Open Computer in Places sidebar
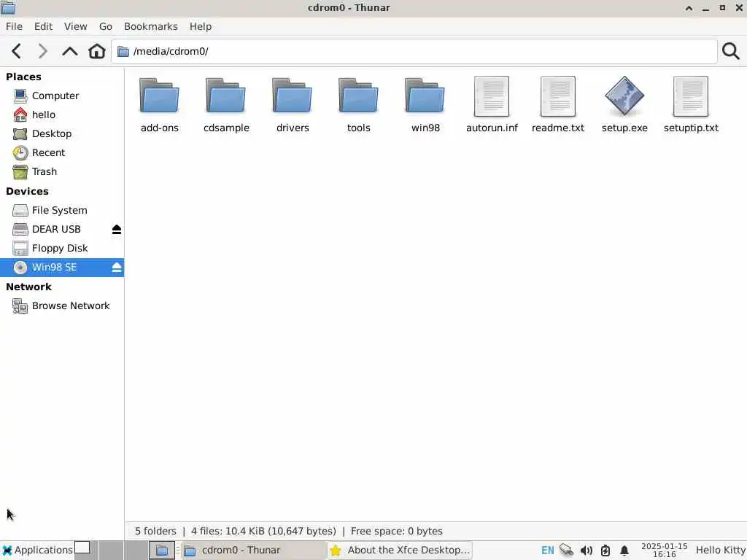 62,96
